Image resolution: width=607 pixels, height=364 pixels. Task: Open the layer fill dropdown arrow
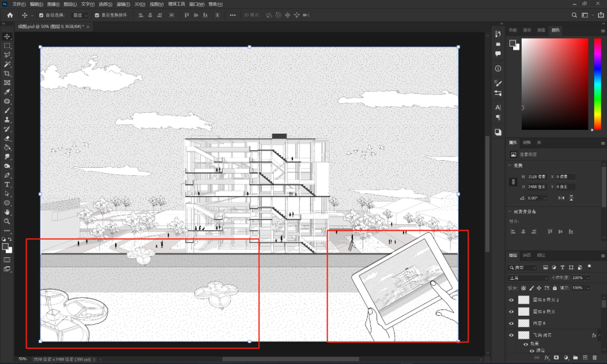pos(588,288)
